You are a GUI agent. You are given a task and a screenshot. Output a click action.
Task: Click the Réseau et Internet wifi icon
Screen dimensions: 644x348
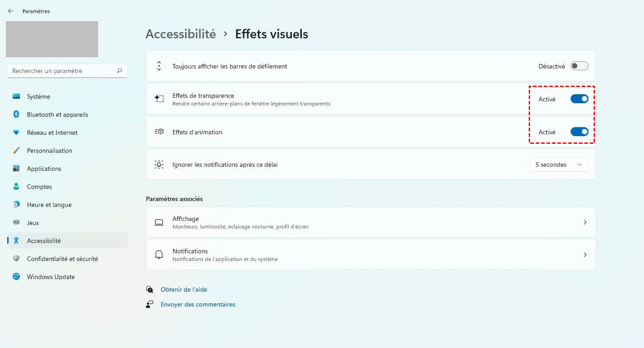pyautogui.click(x=16, y=133)
